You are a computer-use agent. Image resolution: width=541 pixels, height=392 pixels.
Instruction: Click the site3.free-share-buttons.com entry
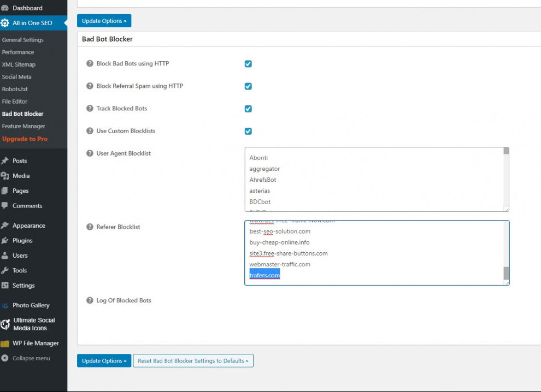point(289,253)
